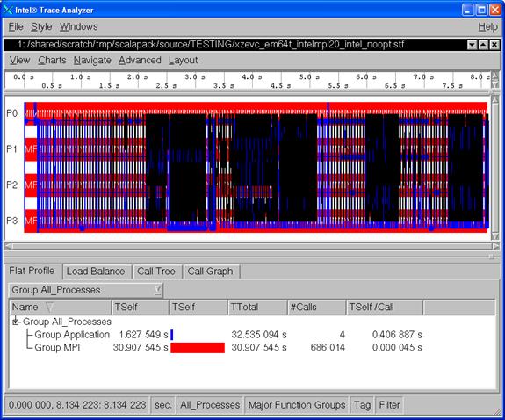
Task: Open the Navigate menu
Action: pos(92,61)
